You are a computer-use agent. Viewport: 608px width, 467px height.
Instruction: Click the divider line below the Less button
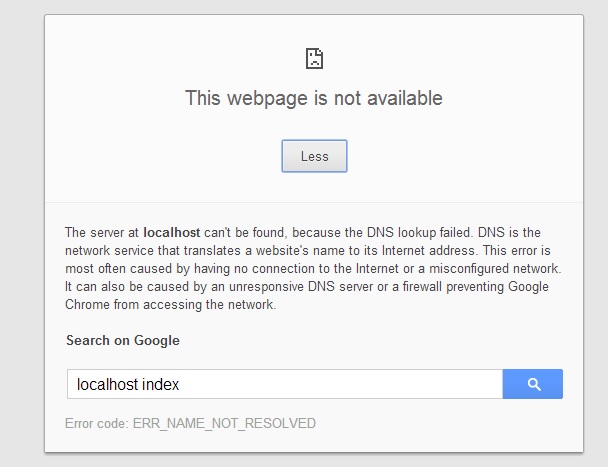coord(314,202)
